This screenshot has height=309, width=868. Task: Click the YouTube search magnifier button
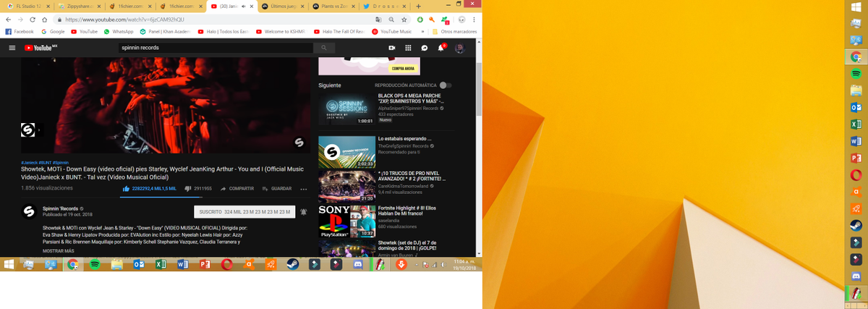tap(324, 48)
